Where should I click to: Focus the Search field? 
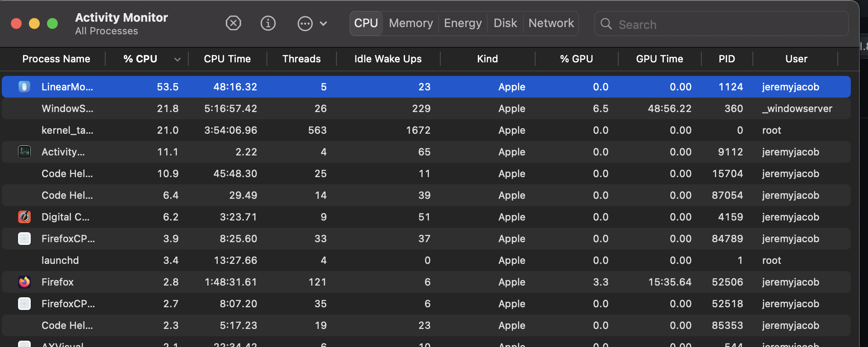pos(722,24)
